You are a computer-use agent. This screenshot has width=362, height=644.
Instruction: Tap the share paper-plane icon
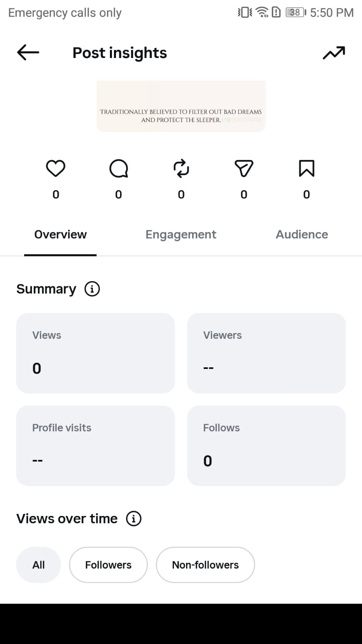pyautogui.click(x=244, y=168)
